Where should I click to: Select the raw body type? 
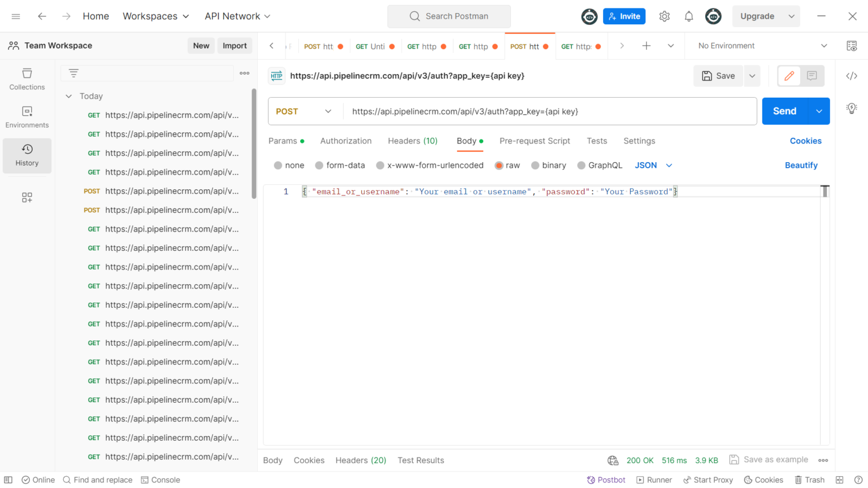pos(507,165)
